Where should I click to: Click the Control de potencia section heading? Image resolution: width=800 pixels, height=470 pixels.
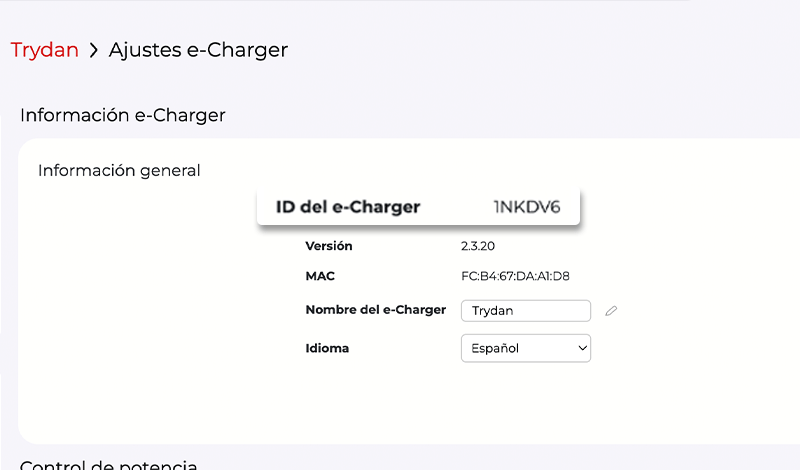[108, 463]
